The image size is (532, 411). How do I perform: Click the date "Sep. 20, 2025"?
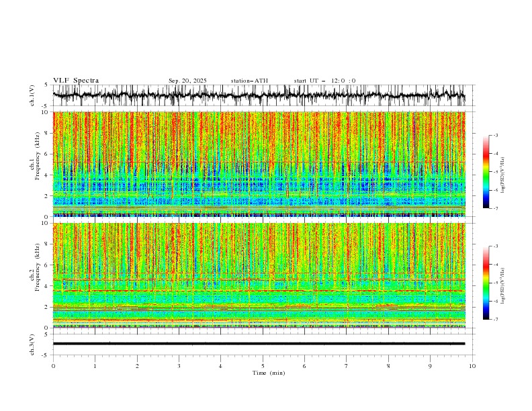[x=187, y=81]
